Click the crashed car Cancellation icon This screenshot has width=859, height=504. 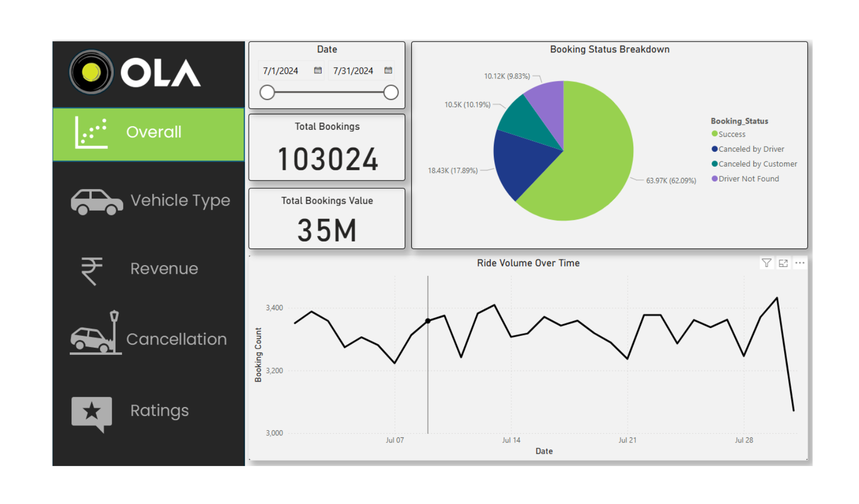point(96,334)
